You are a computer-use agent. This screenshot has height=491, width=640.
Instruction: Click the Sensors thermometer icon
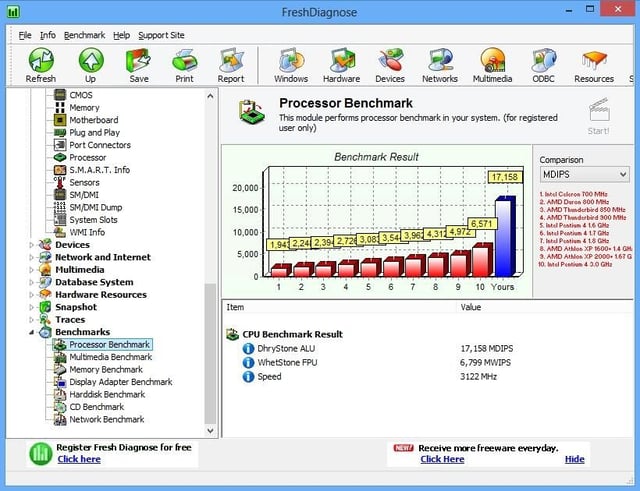point(60,182)
